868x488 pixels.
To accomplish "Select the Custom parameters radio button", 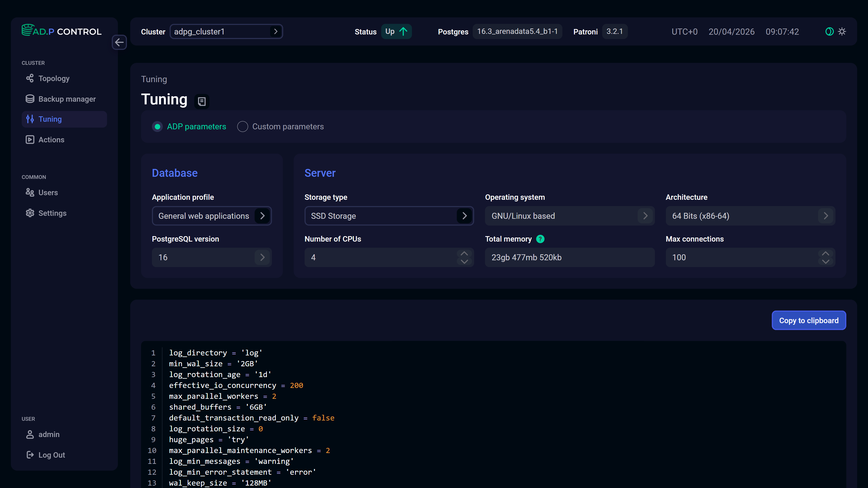I will click(x=242, y=127).
